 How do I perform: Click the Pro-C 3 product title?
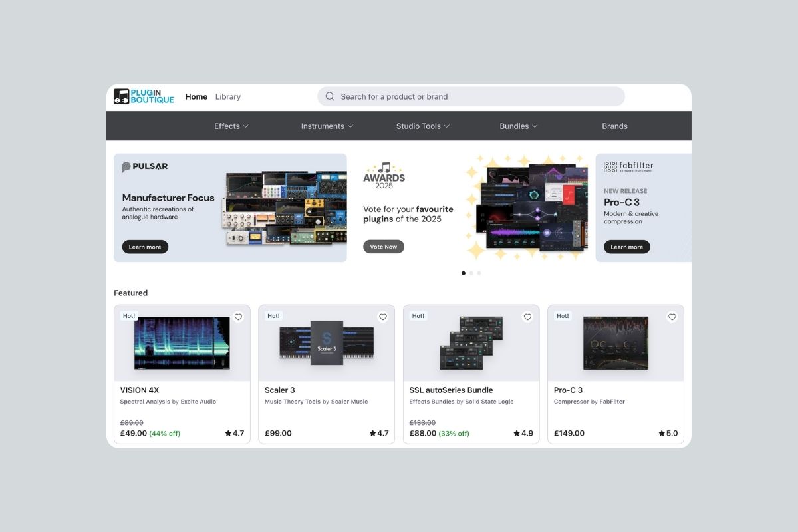pyautogui.click(x=569, y=390)
